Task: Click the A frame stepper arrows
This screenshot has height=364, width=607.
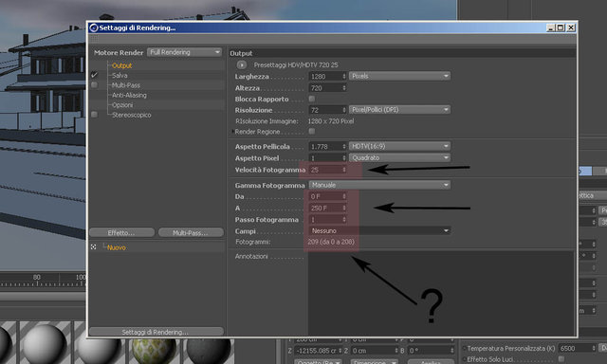Action: click(343, 209)
